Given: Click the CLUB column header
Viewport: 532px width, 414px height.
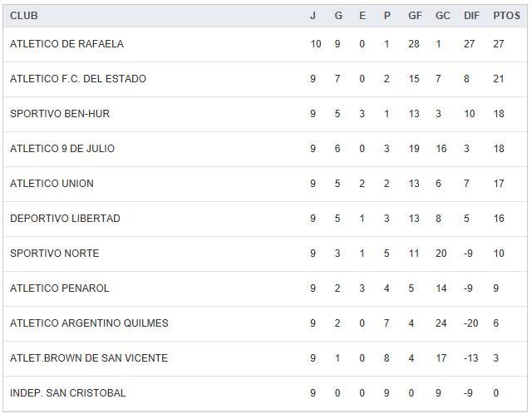Looking at the screenshot, I should click(x=24, y=16).
